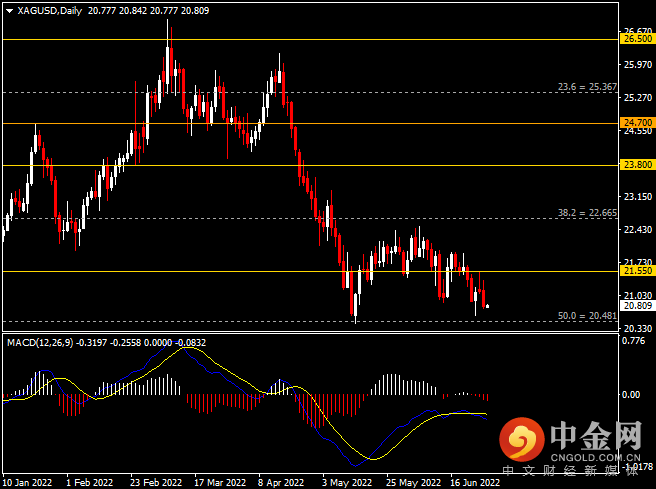Click the 23.150 price axis value
The image size is (656, 489).
coord(638,197)
